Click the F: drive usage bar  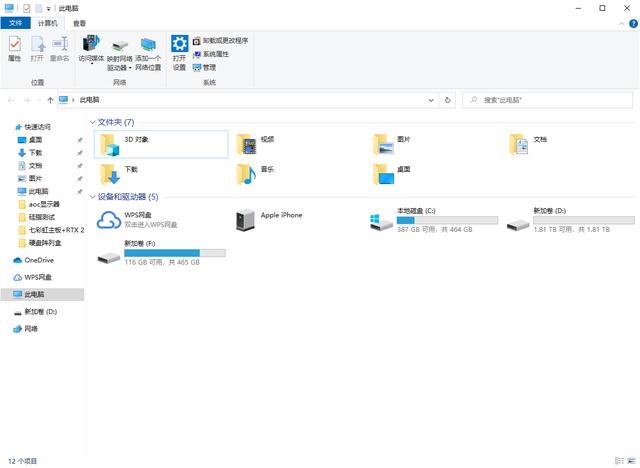coord(175,253)
